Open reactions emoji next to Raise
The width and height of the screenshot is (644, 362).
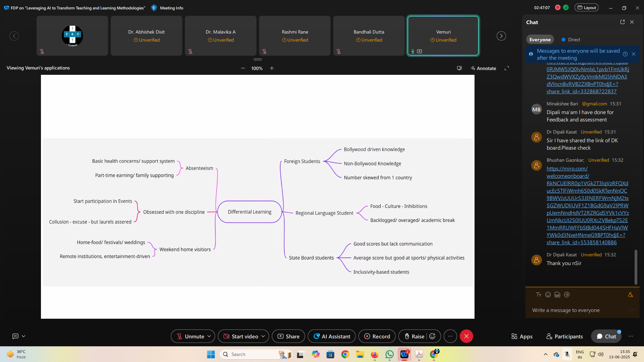pos(433,336)
